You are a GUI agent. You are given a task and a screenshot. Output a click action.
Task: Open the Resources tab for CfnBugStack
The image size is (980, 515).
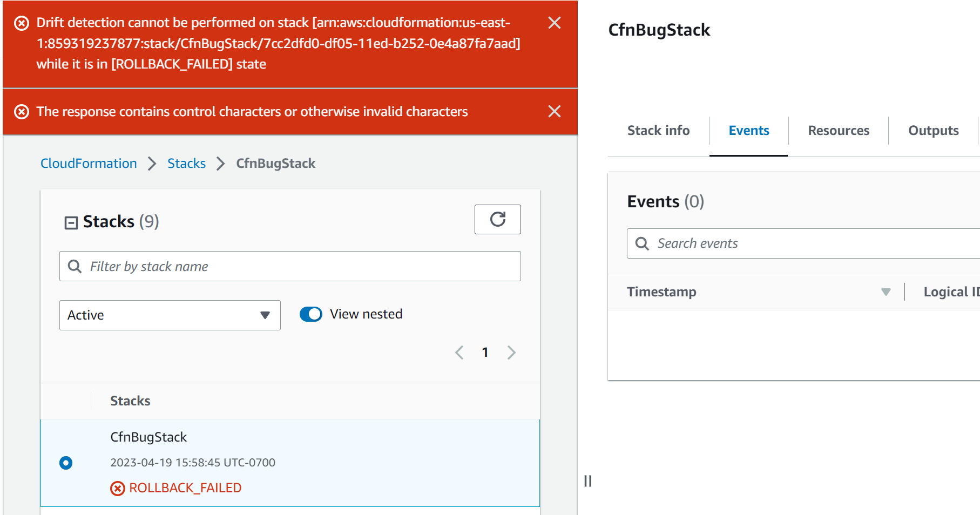tap(839, 130)
